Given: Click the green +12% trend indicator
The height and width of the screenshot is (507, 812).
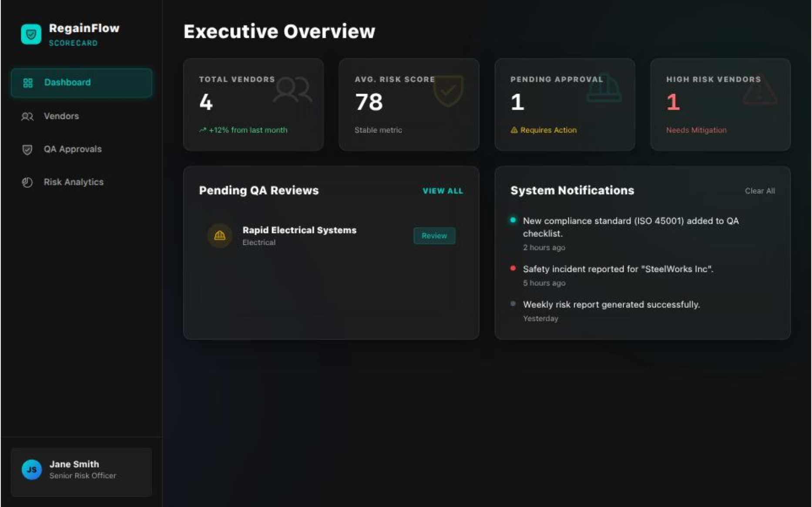Looking at the screenshot, I should tap(243, 130).
